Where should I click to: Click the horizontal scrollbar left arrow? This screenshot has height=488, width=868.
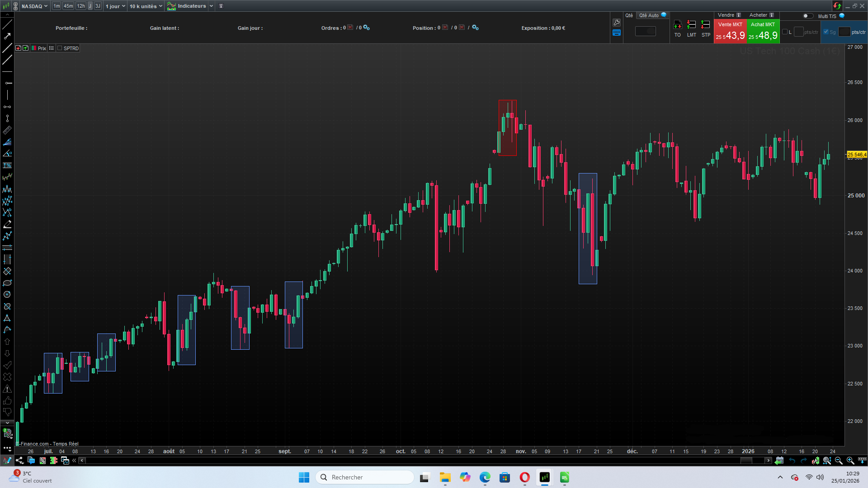pyautogui.click(x=82, y=460)
